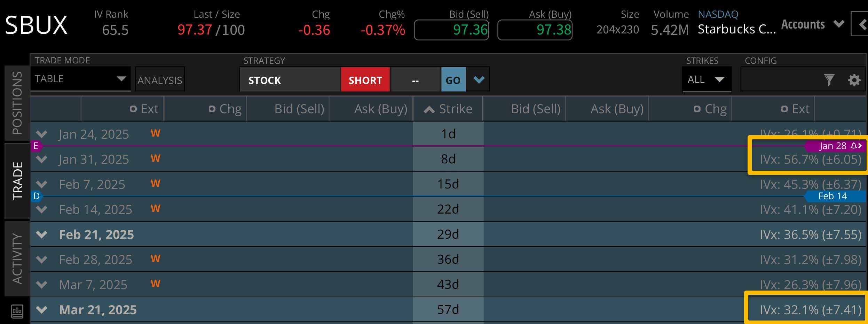Image resolution: width=868 pixels, height=324 pixels.
Task: Toggle the SHORT strategy direction
Action: pos(365,80)
